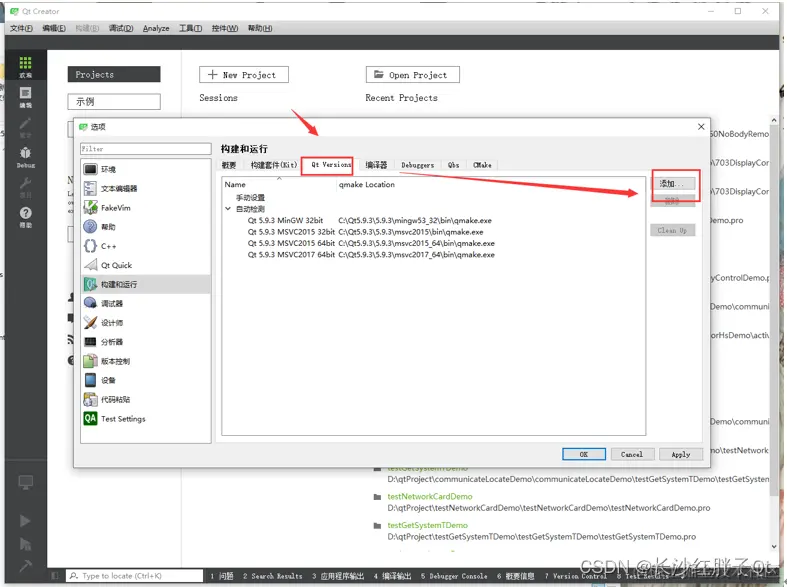Click the Debug run icon in sidebar
The height and width of the screenshot is (587, 787).
click(25, 544)
